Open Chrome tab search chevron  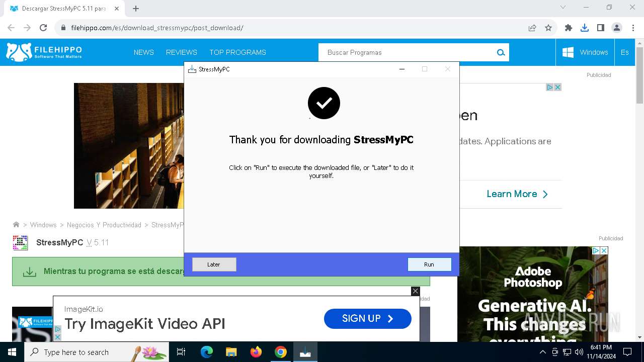[563, 8]
